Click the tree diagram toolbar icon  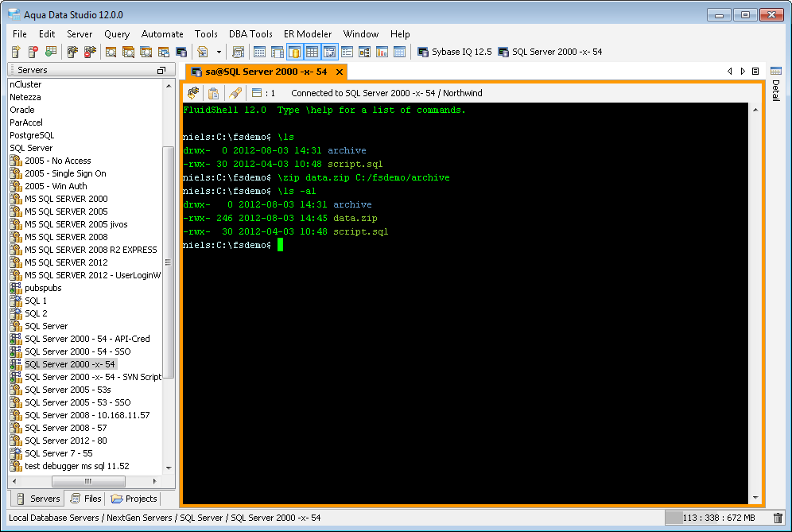tap(364, 52)
